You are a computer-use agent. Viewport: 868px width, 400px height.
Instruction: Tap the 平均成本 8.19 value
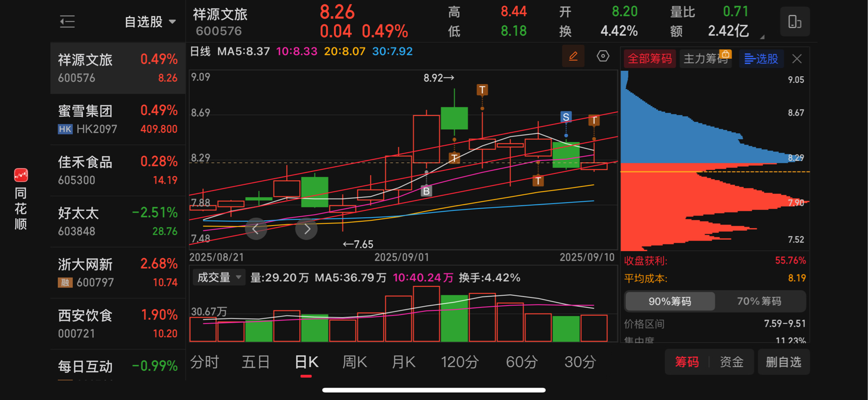click(797, 278)
